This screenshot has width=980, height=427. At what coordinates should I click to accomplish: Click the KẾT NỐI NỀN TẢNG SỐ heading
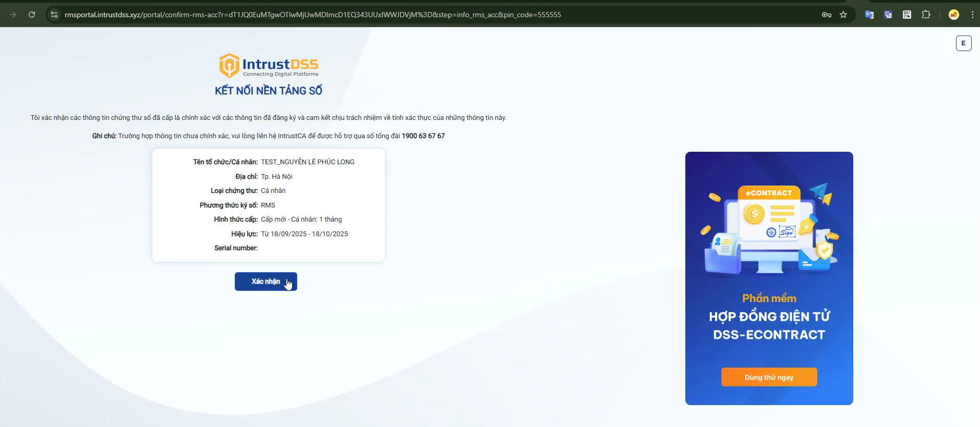pyautogui.click(x=269, y=91)
